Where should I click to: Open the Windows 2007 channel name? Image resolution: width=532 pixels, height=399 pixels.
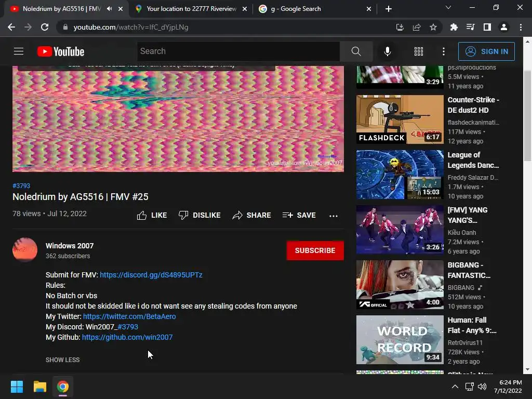coord(70,246)
